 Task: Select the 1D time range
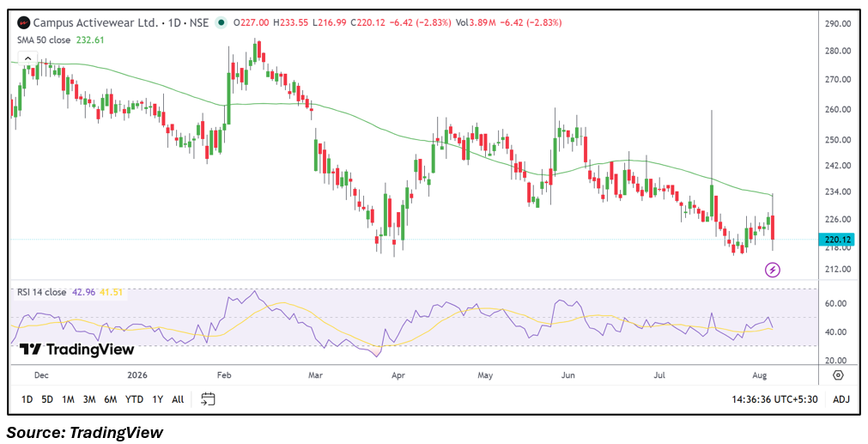[x=27, y=399]
